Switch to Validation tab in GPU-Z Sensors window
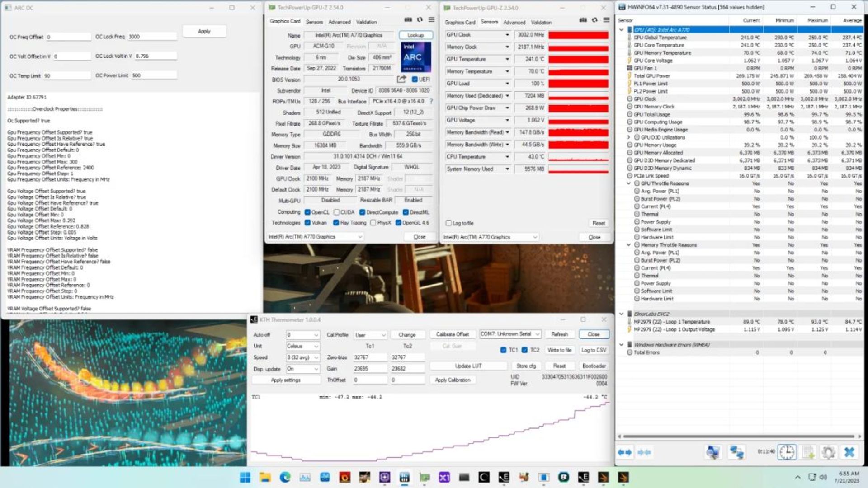The height and width of the screenshot is (488, 868). 541,22
